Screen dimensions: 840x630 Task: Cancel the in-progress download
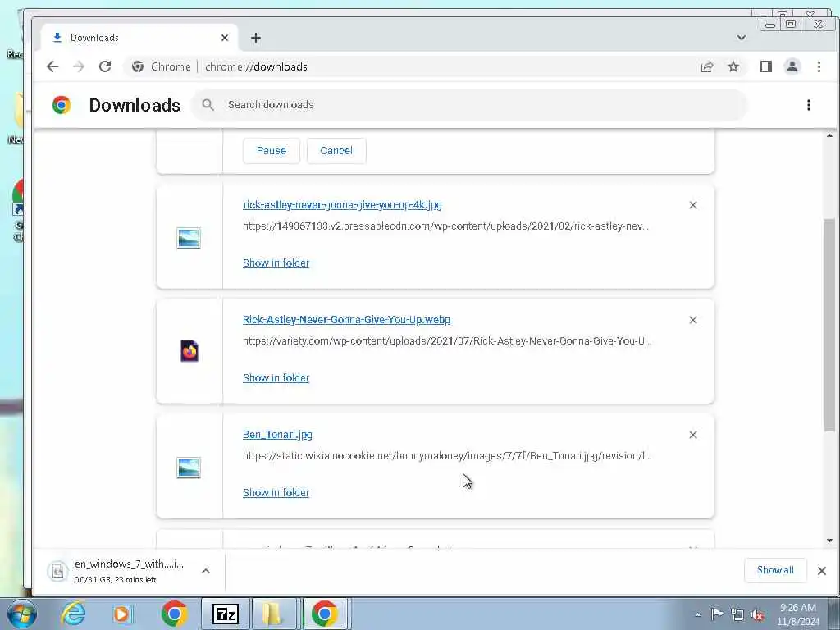[336, 151]
